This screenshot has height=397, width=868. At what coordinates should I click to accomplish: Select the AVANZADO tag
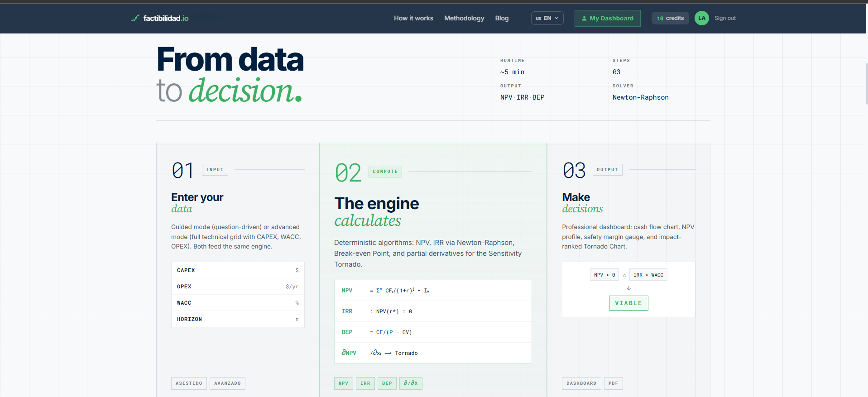point(227,383)
